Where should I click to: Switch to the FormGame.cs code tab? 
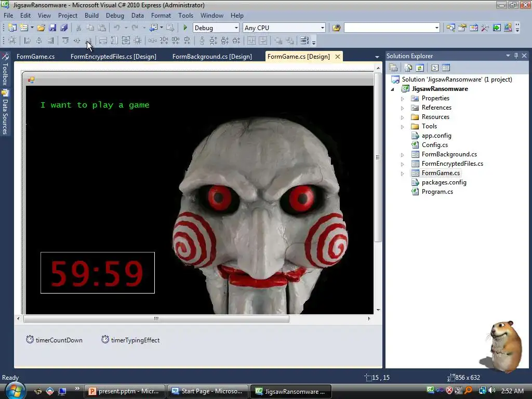pos(36,57)
